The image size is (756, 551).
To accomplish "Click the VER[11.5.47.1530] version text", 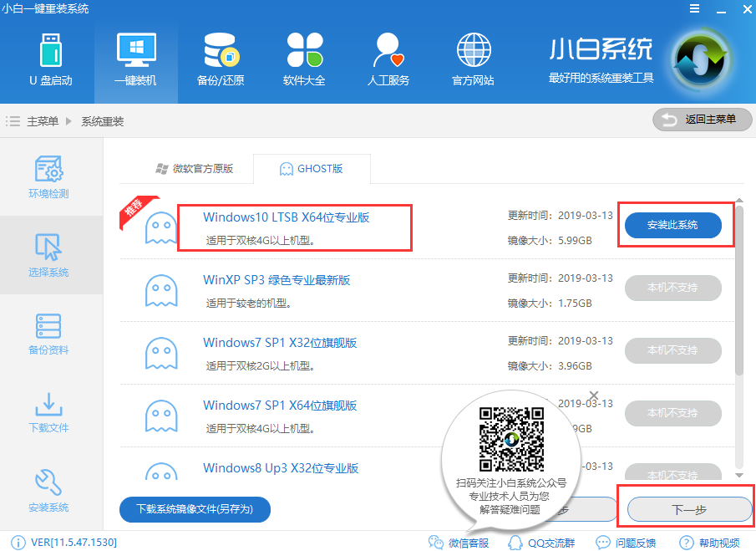I will click(74, 543).
